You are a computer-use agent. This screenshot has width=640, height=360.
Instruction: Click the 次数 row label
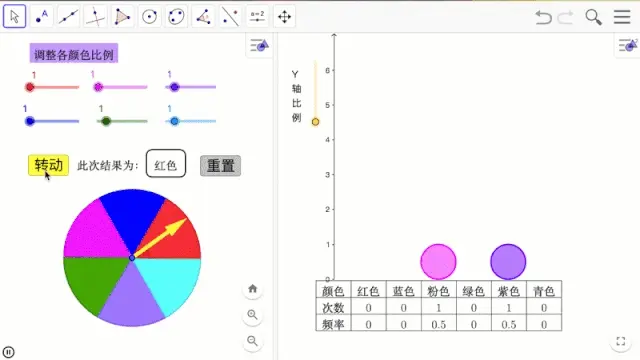[333, 307]
